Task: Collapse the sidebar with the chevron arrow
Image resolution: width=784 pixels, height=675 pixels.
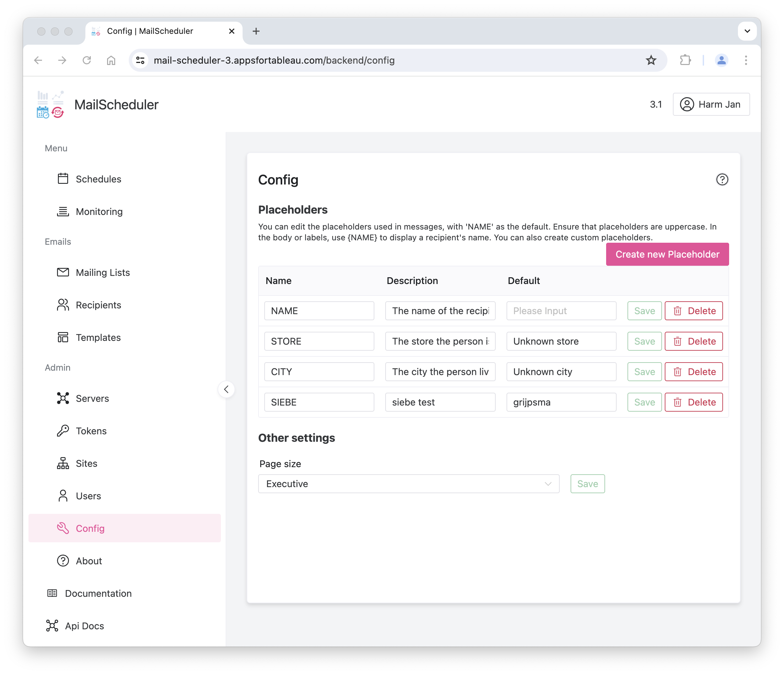Action: (226, 389)
